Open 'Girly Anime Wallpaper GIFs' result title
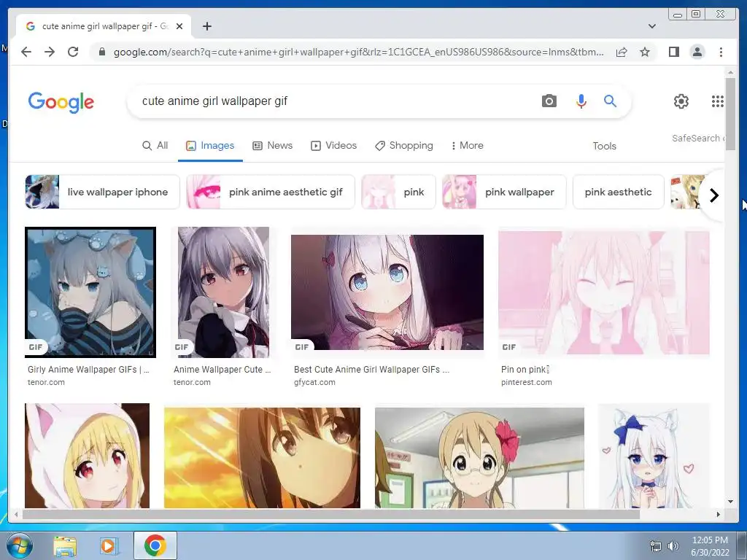 pos(88,370)
